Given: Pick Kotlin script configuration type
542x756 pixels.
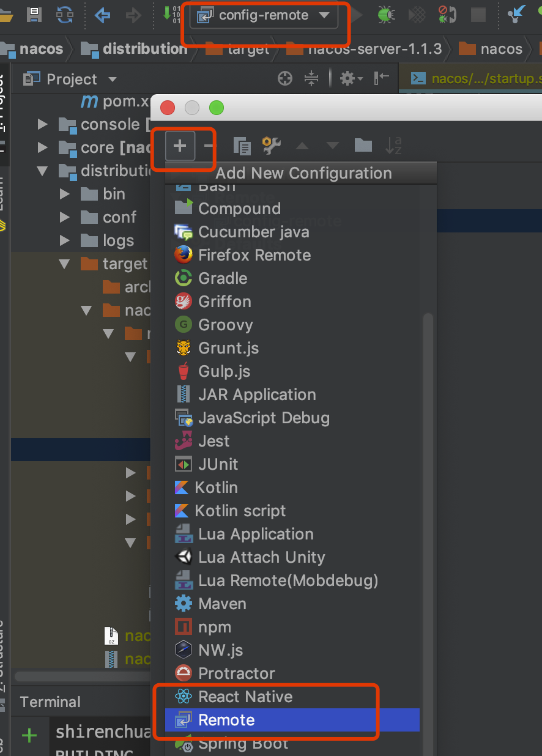Looking at the screenshot, I should click(292, 511).
